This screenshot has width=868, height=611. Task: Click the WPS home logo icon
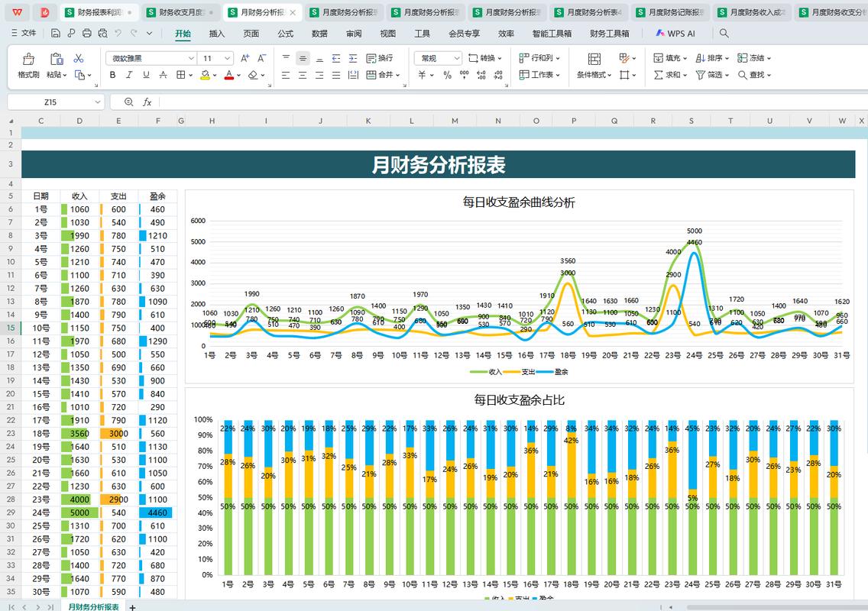click(x=17, y=11)
